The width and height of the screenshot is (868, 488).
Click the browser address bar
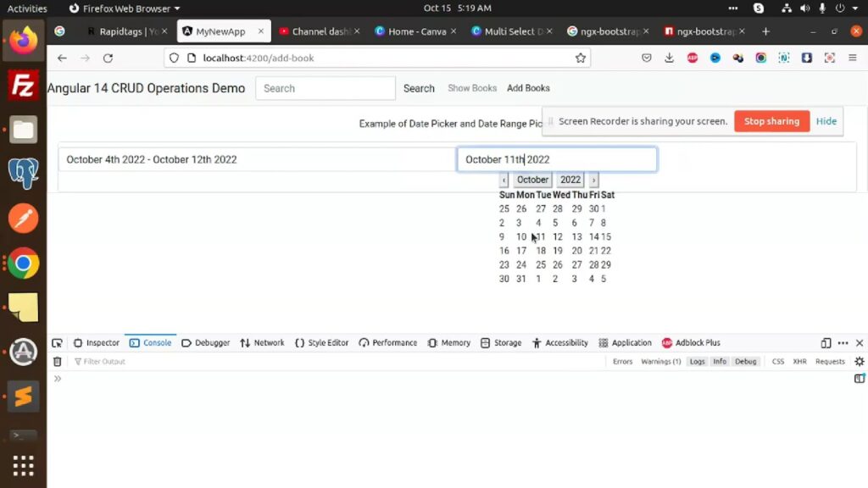pyautogui.click(x=376, y=58)
